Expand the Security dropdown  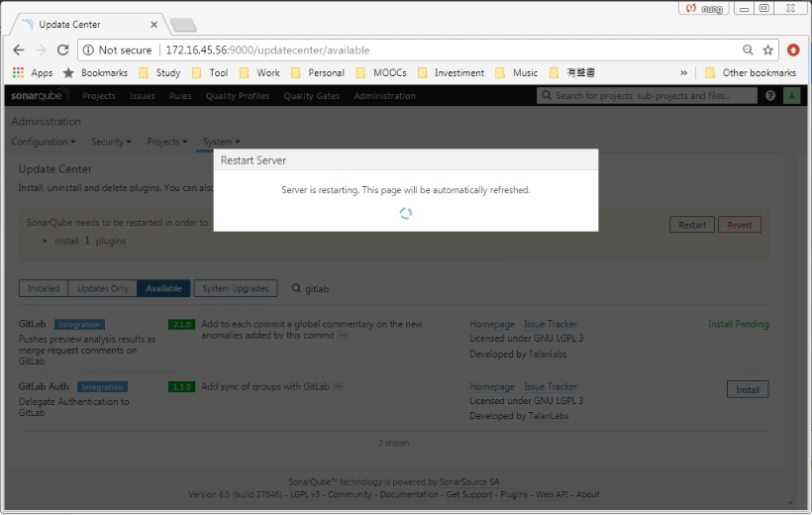(111, 142)
